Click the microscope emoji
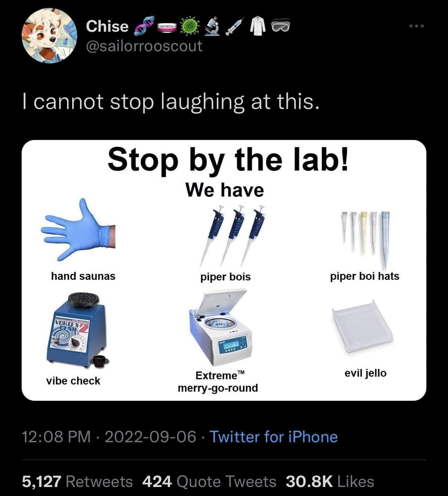448x496 pixels. pos(213,26)
